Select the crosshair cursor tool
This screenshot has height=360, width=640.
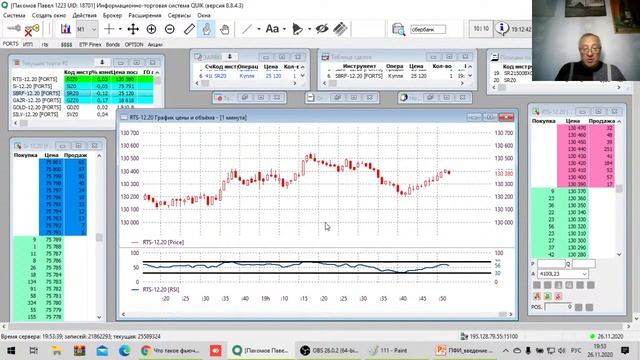point(109,29)
